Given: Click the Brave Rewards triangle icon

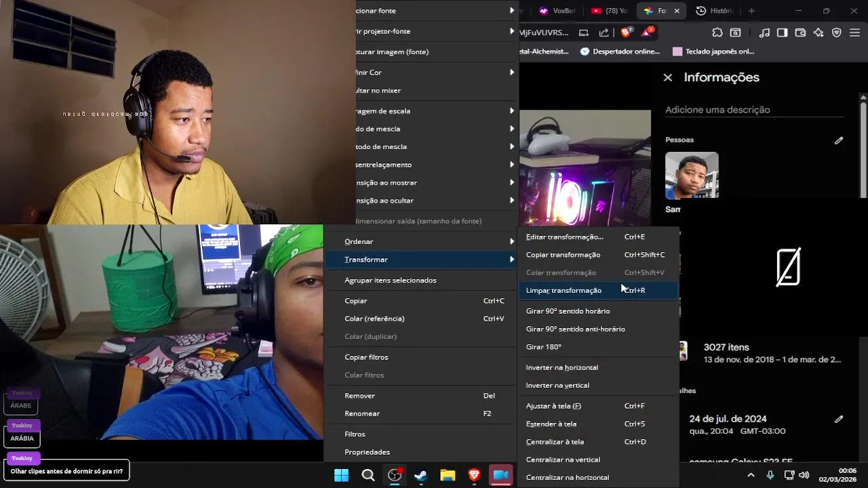Looking at the screenshot, I should (646, 32).
